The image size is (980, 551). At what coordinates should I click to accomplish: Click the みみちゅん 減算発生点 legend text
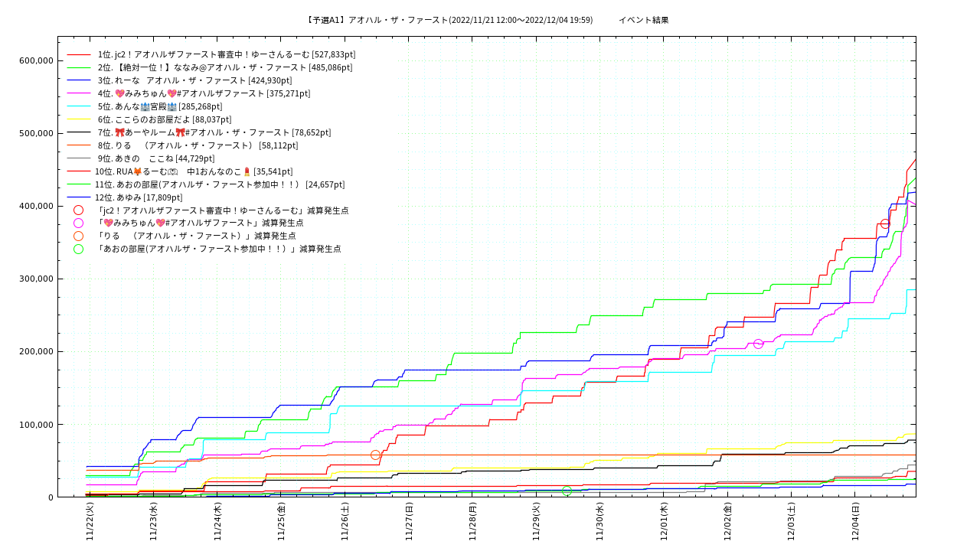(200, 223)
